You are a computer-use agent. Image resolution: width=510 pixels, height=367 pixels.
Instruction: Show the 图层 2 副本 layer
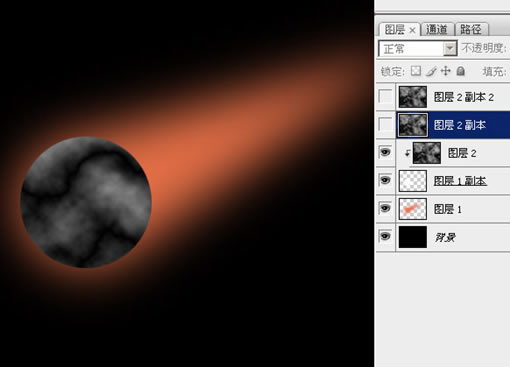click(385, 125)
